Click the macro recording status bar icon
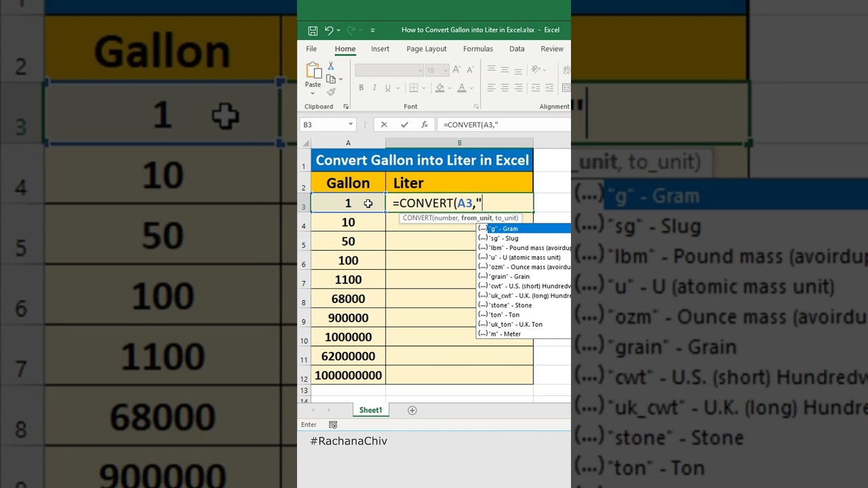 click(x=333, y=425)
